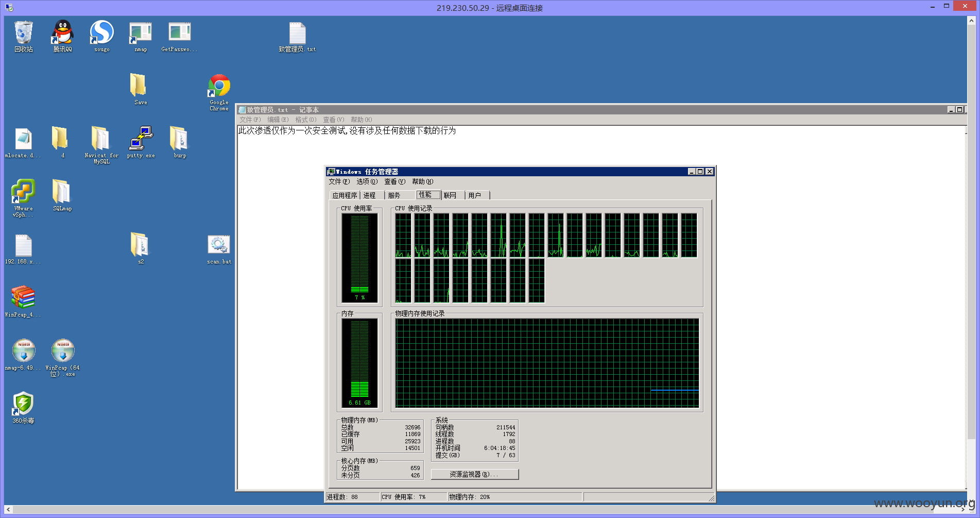Select the nmap-6.49... installer icon
Viewport: 980px width, 518px height.
[23, 355]
